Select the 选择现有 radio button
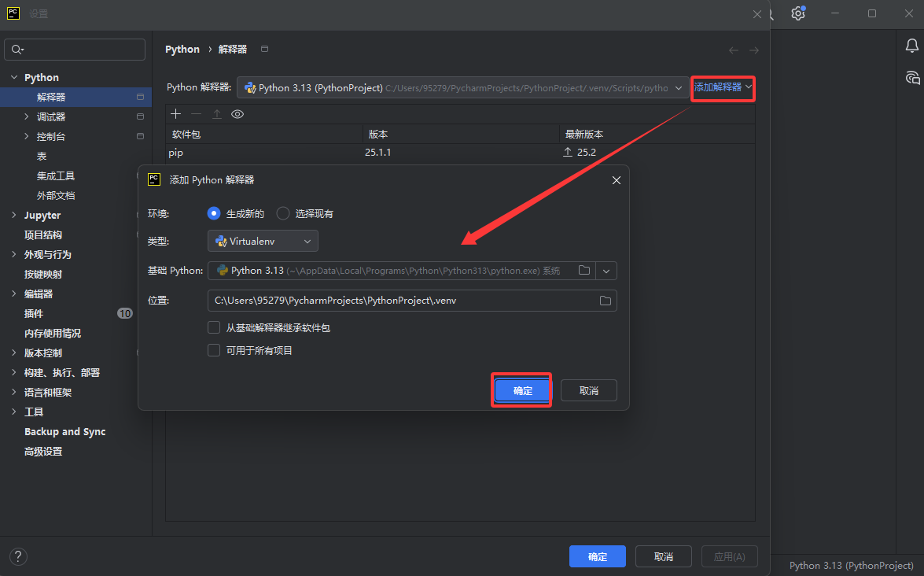Viewport: 924px width, 576px height. click(283, 213)
